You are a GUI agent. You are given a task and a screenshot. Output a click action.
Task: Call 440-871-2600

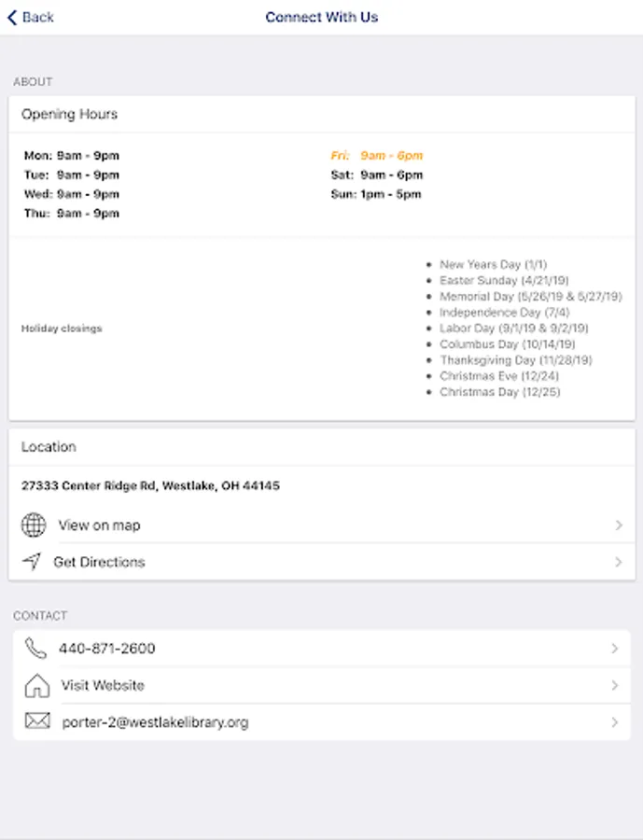(x=107, y=649)
